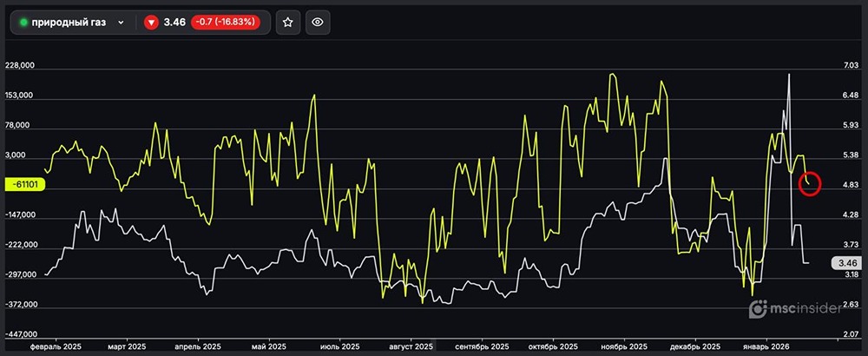Screen dimensions: 868x356
Task: Toggle chart visibility with the eye icon
Action: point(318,23)
